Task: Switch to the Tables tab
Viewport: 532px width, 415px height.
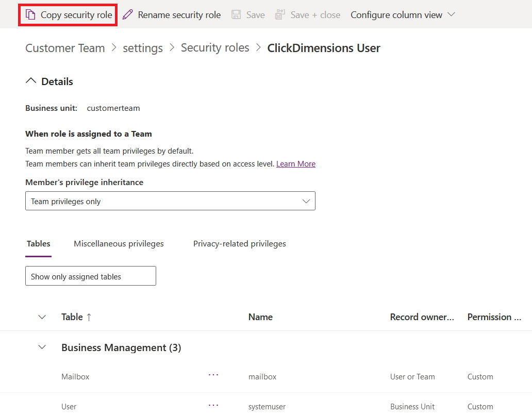Action: click(x=38, y=244)
